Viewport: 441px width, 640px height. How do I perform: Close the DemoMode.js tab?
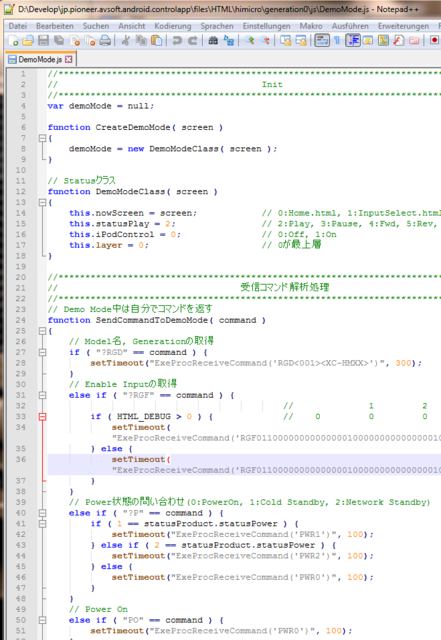[69, 60]
